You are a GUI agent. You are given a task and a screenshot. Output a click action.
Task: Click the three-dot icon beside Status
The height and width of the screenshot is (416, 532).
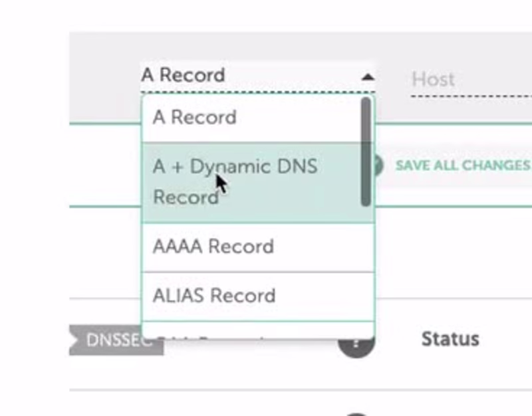pos(356,346)
